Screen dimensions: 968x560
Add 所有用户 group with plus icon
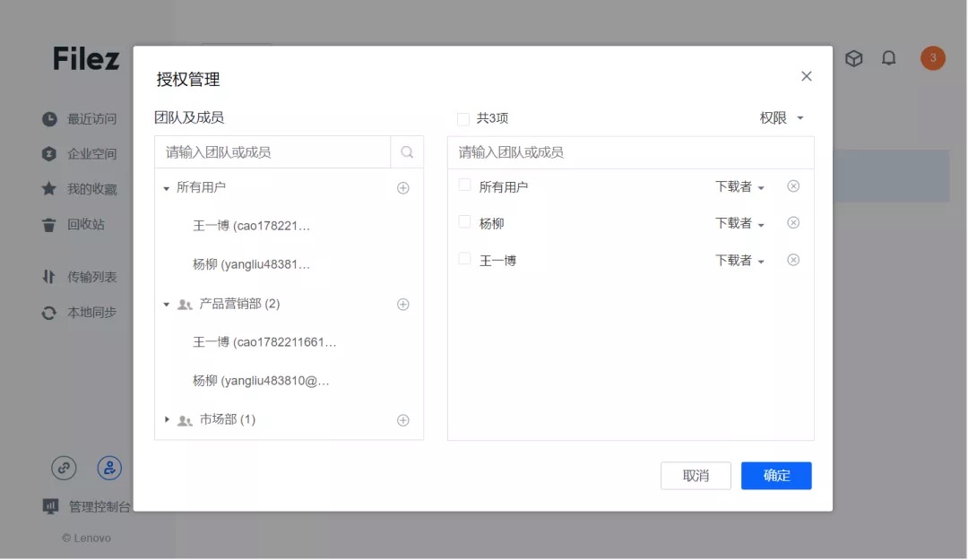click(x=403, y=188)
